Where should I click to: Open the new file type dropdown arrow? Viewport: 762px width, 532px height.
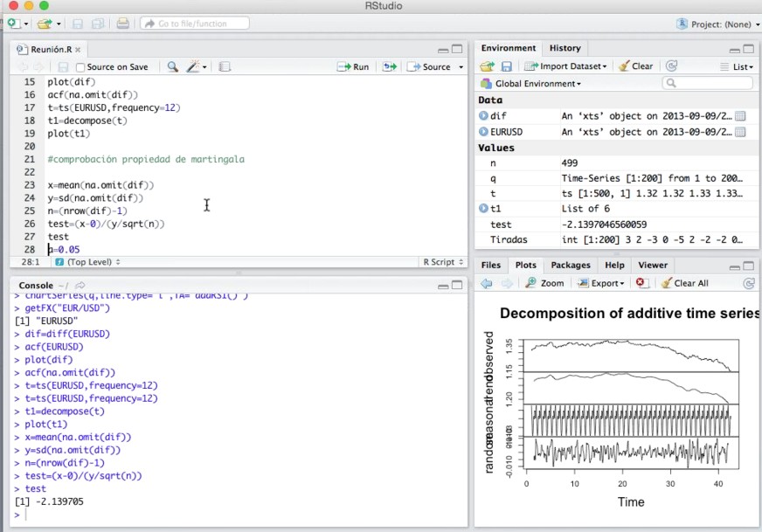click(x=26, y=24)
